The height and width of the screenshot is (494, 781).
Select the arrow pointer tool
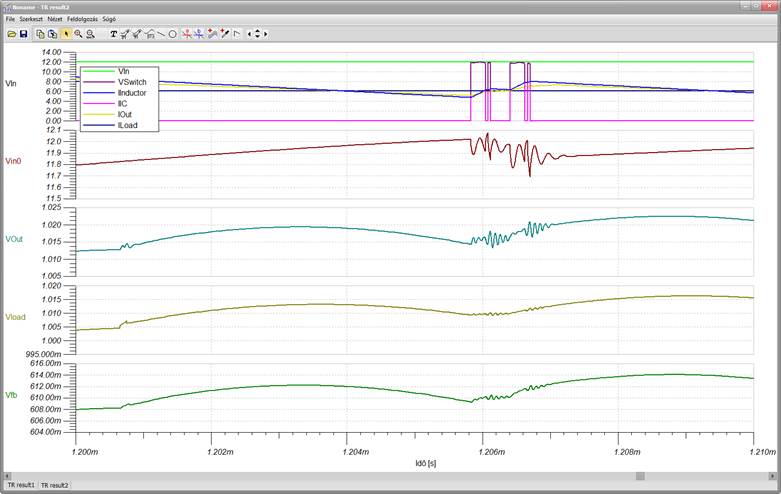click(x=66, y=34)
